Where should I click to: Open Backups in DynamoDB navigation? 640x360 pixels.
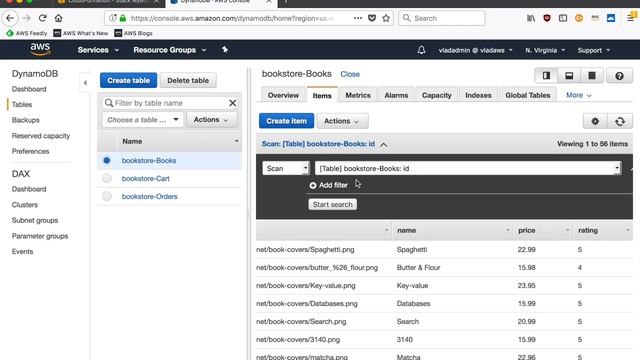tap(26, 120)
